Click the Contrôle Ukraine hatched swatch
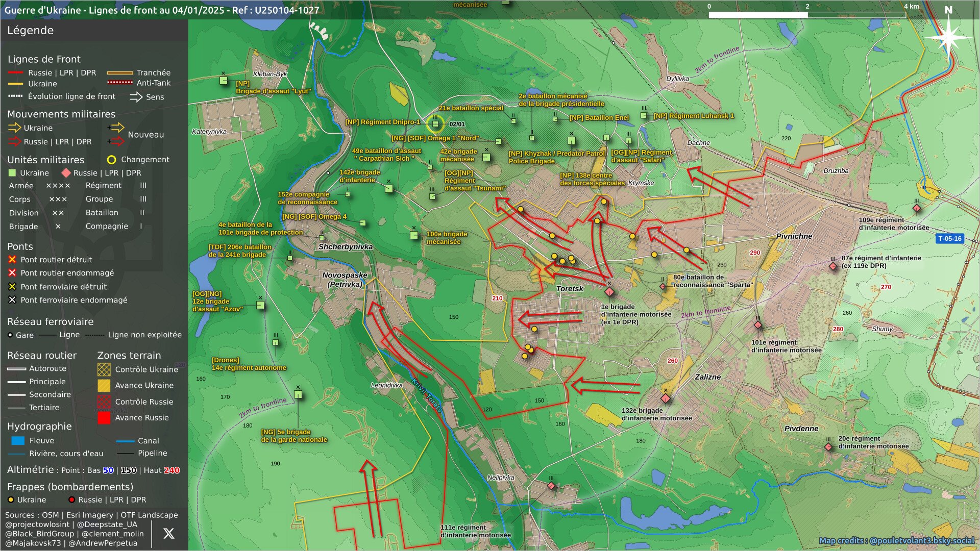 coord(104,369)
